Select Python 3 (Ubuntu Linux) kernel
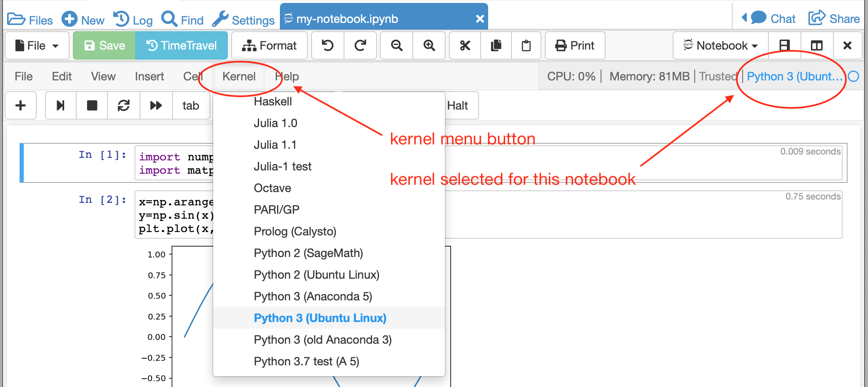This screenshot has height=387, width=868. pyautogui.click(x=320, y=318)
